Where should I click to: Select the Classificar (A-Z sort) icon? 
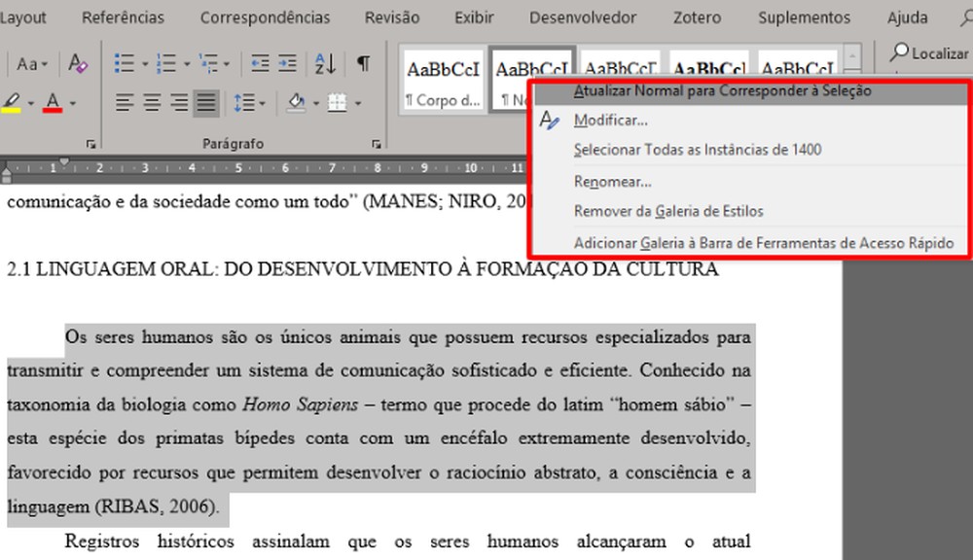click(326, 62)
